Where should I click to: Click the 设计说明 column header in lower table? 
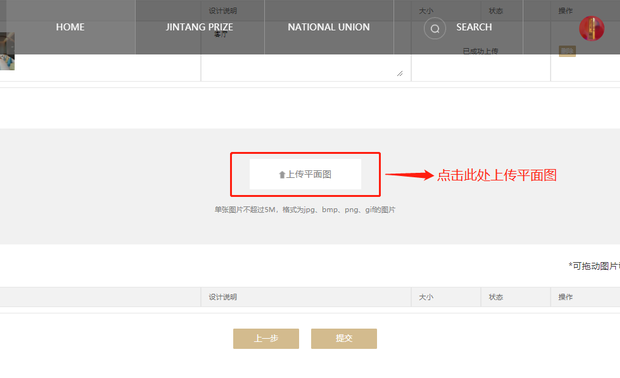pos(223,297)
